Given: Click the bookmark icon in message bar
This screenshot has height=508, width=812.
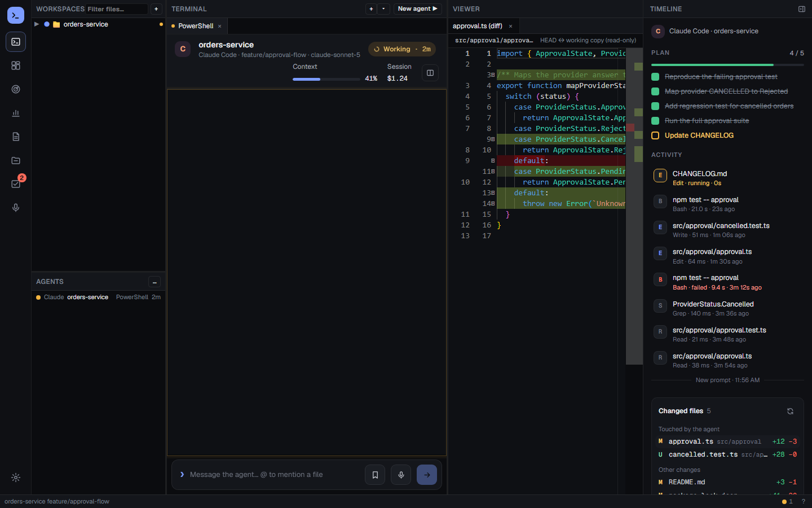Looking at the screenshot, I should (x=375, y=475).
